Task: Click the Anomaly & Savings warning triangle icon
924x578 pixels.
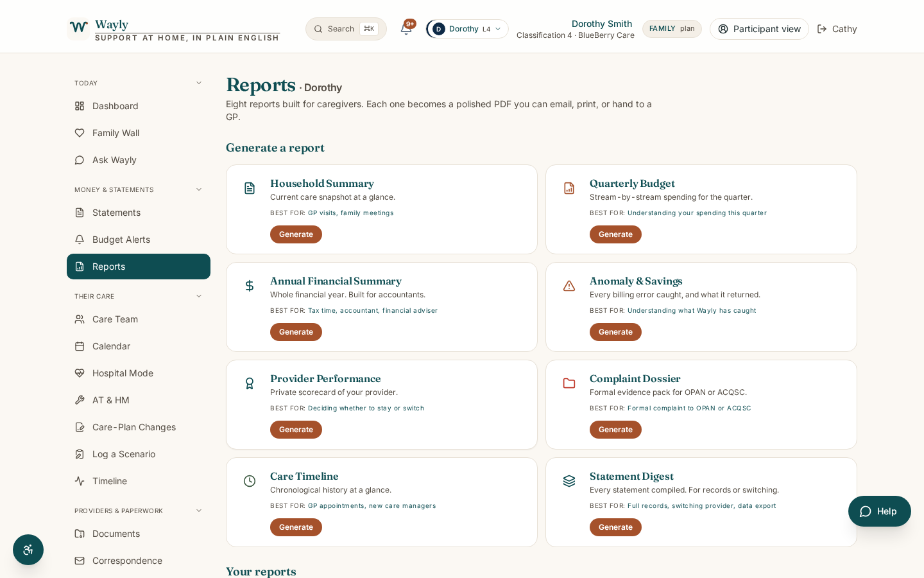Action: point(569,286)
